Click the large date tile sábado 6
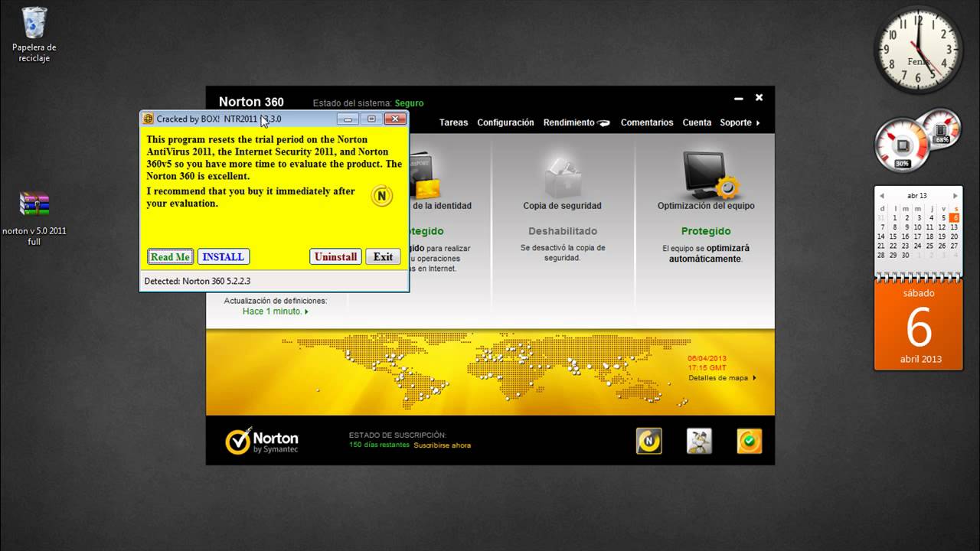Screen dimensions: 980x551 click(919, 326)
